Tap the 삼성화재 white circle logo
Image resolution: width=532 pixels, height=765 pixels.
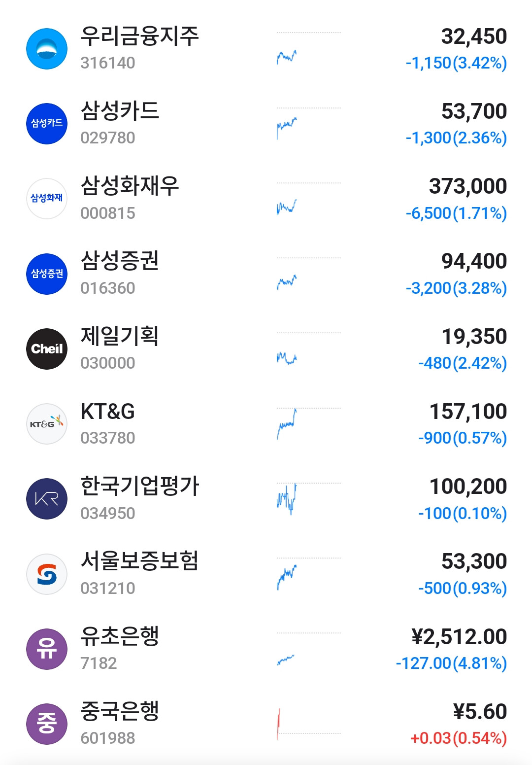(x=47, y=199)
